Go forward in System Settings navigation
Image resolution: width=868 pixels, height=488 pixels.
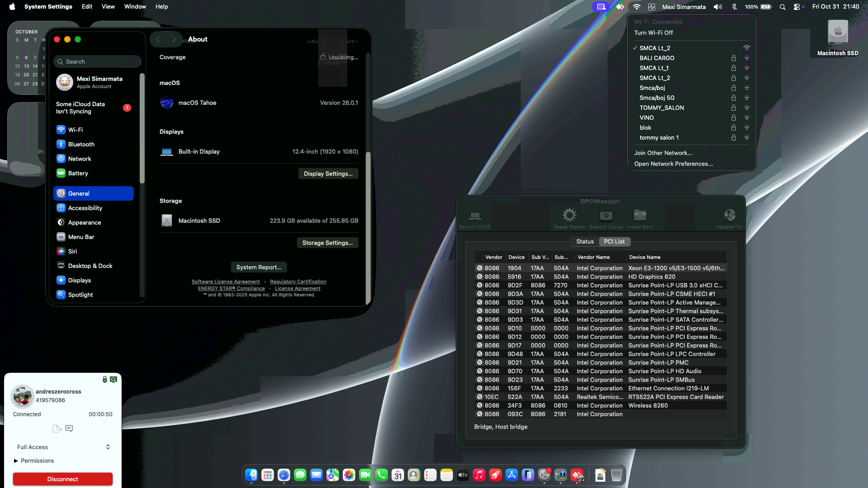pos(174,39)
